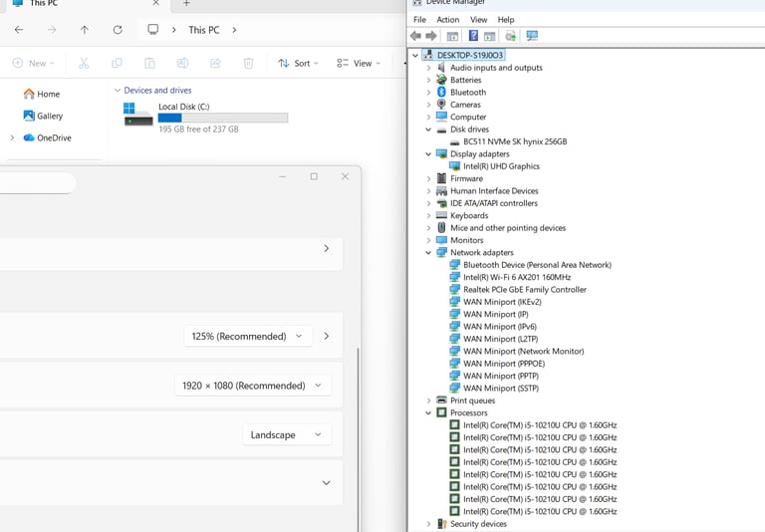Open the View menu in Device Manager

point(478,20)
